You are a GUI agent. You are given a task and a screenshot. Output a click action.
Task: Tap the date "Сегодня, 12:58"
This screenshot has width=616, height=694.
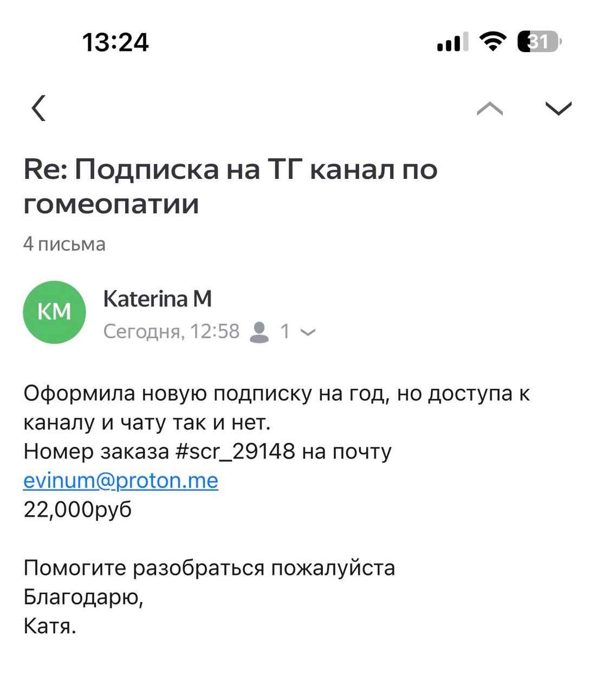point(171,331)
